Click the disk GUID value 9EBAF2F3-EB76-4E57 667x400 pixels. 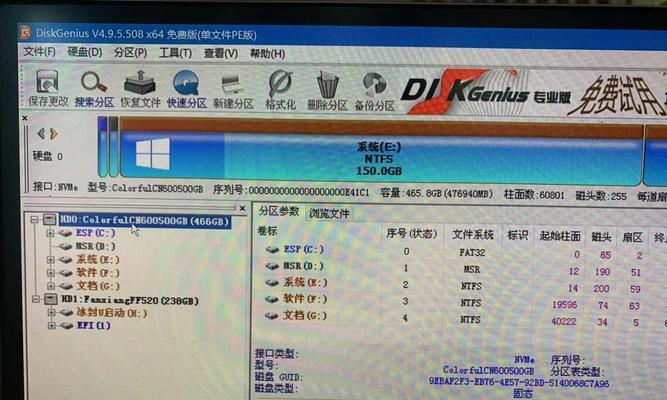coord(519,382)
